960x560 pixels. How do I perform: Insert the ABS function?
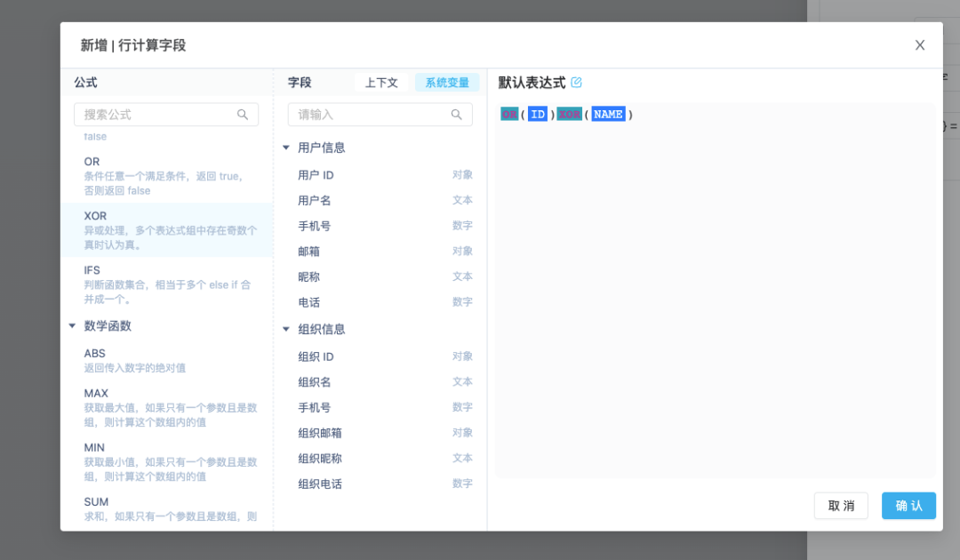[x=166, y=361]
